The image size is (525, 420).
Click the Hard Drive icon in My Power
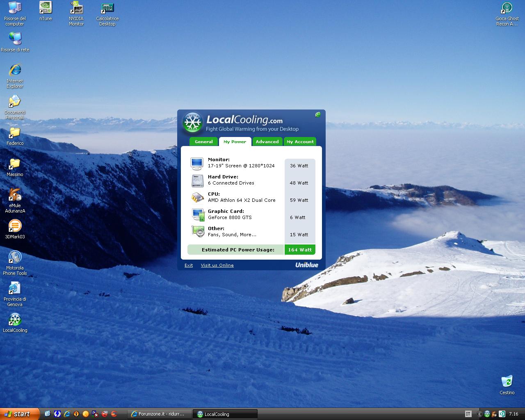(197, 180)
